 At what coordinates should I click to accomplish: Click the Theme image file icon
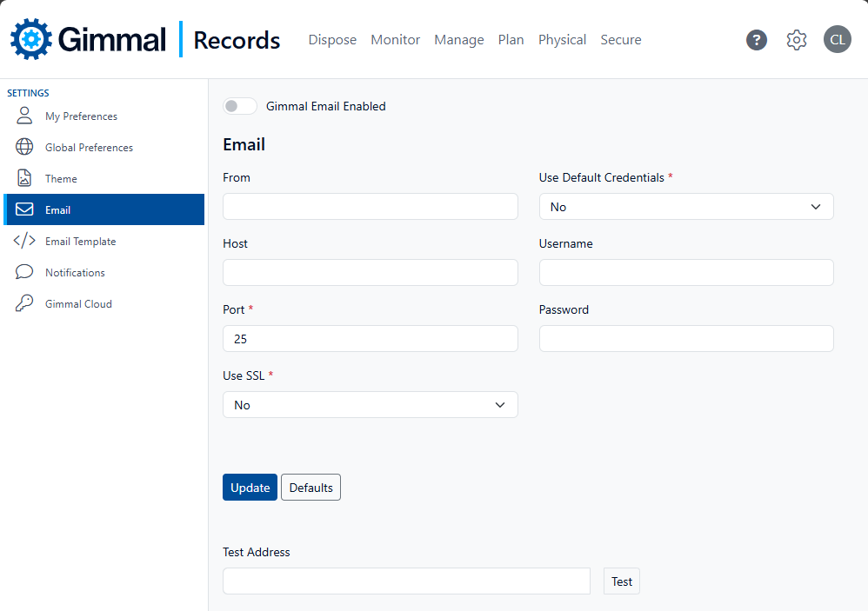(x=24, y=178)
